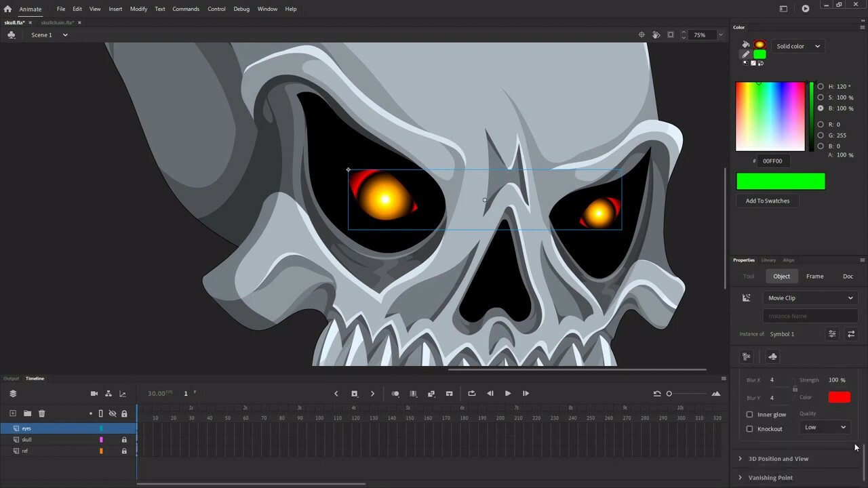This screenshot has width=868, height=488.
Task: Select the New Layer icon in timeline
Action: 12,413
